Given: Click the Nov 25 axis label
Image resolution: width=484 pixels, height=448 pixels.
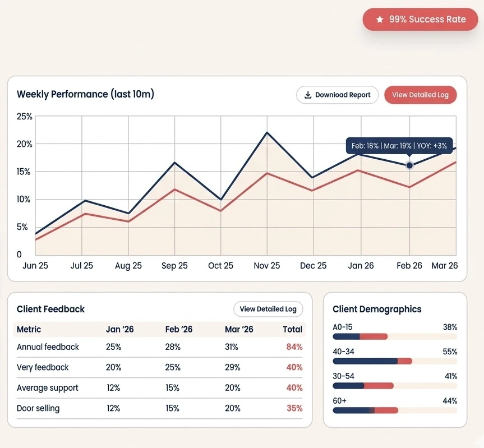Looking at the screenshot, I should point(267,266).
